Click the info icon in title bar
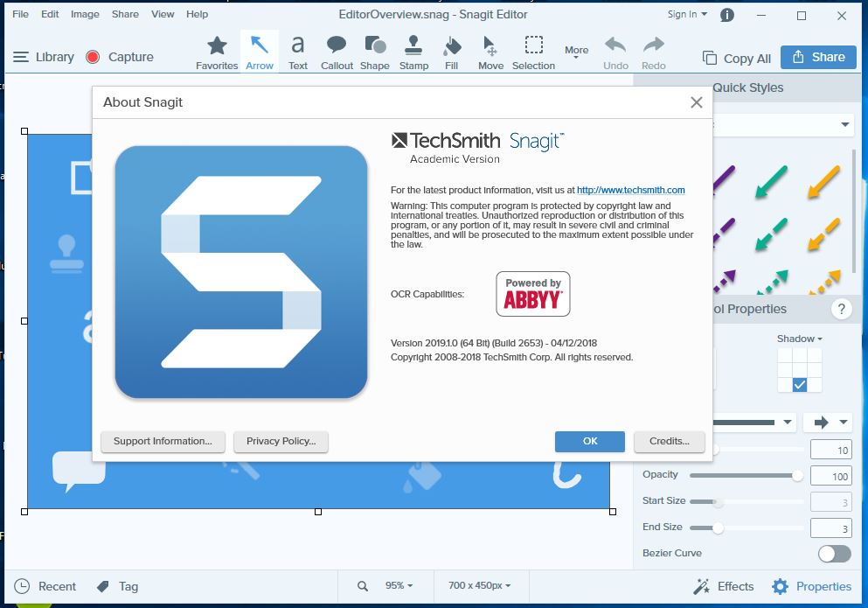The width and height of the screenshot is (868, 608). (727, 15)
